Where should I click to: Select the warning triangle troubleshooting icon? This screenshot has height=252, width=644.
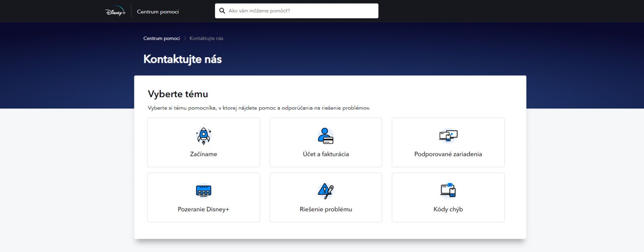(x=326, y=191)
